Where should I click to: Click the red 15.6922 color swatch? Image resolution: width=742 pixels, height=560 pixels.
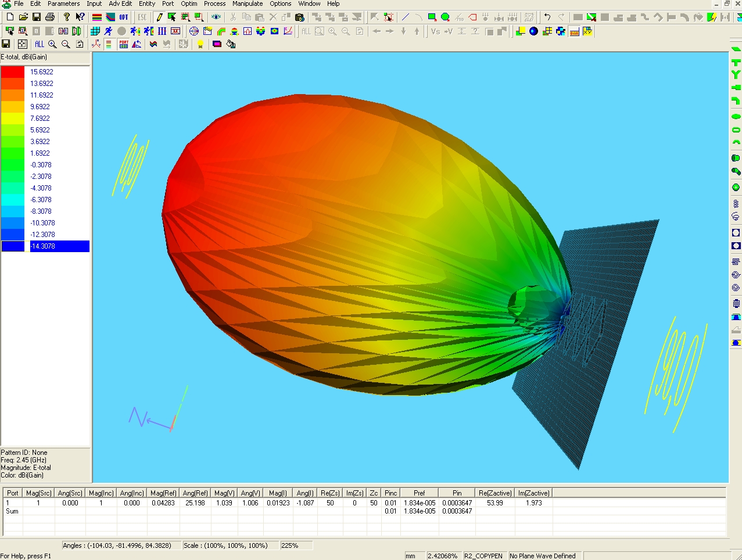coord(13,72)
